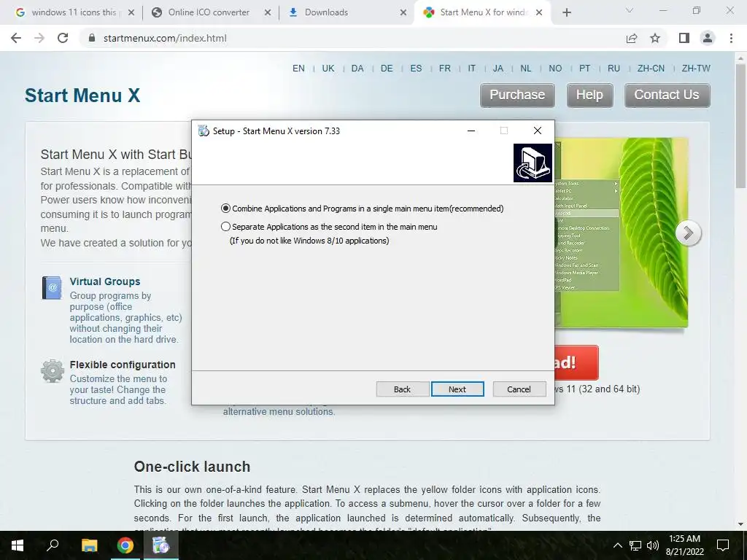This screenshot has width=747, height=560.
Task: Click the address bar URL field
Action: pos(352,38)
